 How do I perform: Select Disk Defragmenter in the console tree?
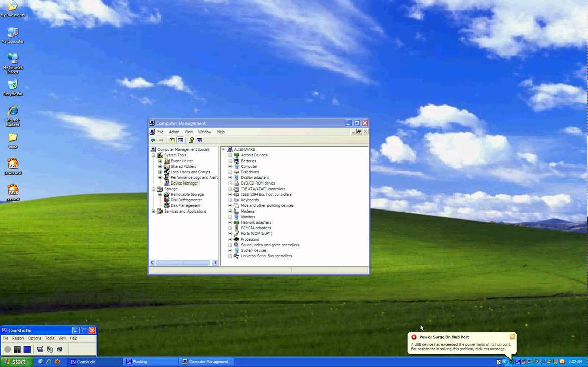click(186, 200)
